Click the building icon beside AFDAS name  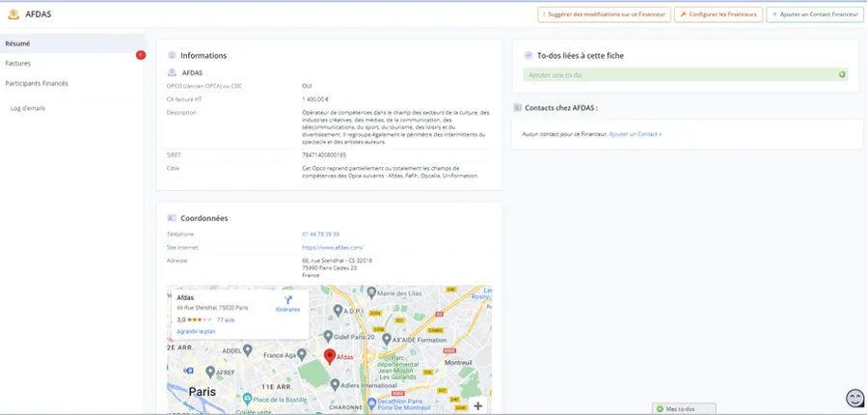(x=172, y=72)
